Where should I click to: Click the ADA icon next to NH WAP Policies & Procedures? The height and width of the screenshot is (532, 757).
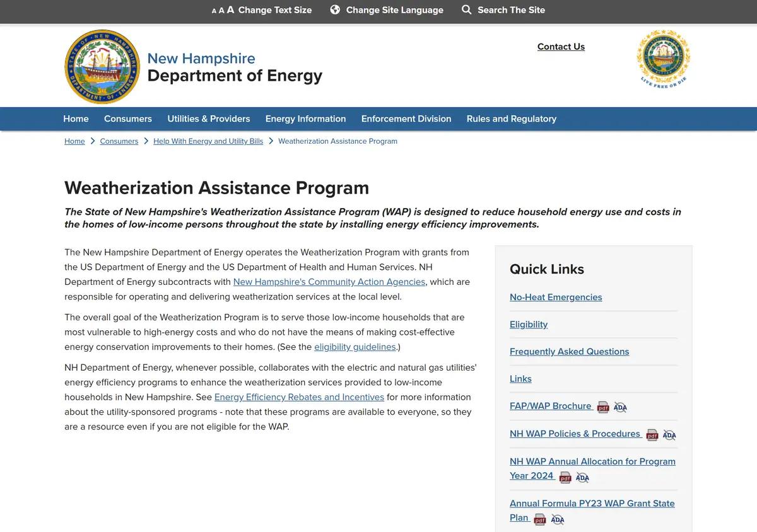(x=669, y=435)
